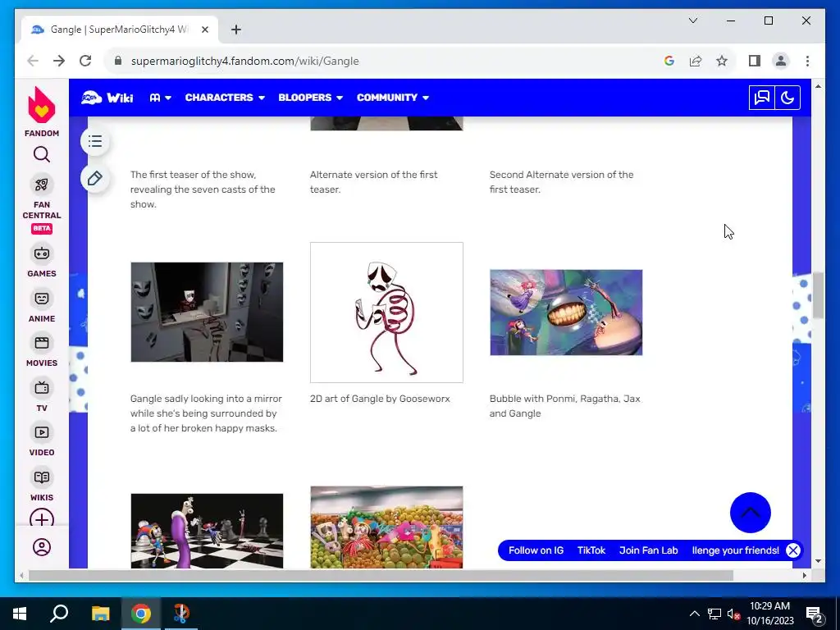Click the network tray icon
Image resolution: width=840 pixels, height=630 pixels.
pyautogui.click(x=714, y=614)
